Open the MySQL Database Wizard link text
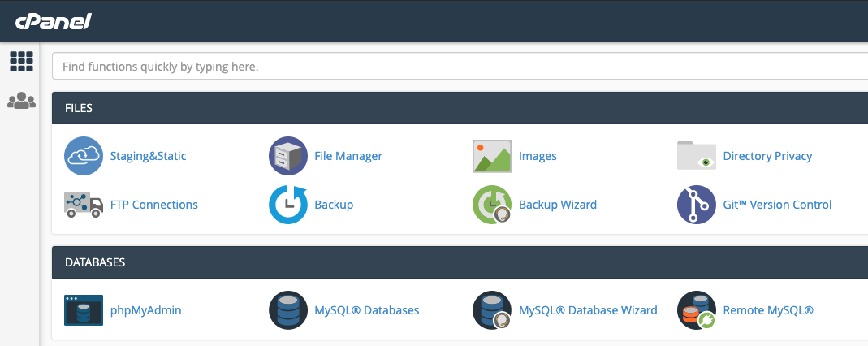The height and width of the screenshot is (346, 868). (x=588, y=310)
